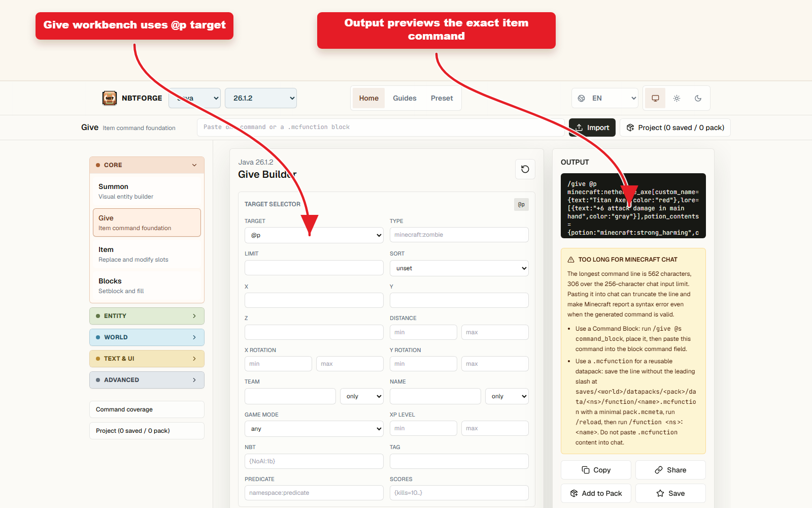Expand the ENTITY sidebar category

[147, 316]
